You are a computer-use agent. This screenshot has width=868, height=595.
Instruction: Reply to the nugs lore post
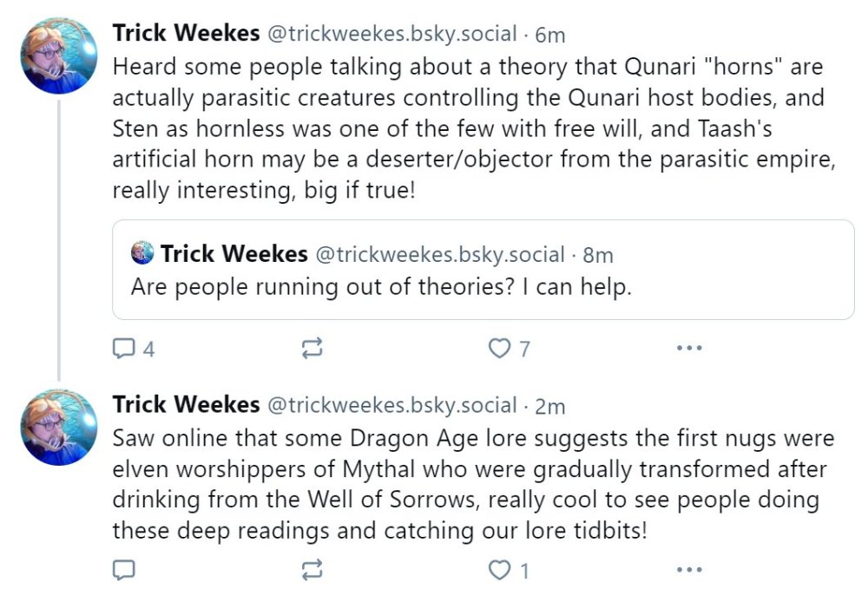point(124,570)
